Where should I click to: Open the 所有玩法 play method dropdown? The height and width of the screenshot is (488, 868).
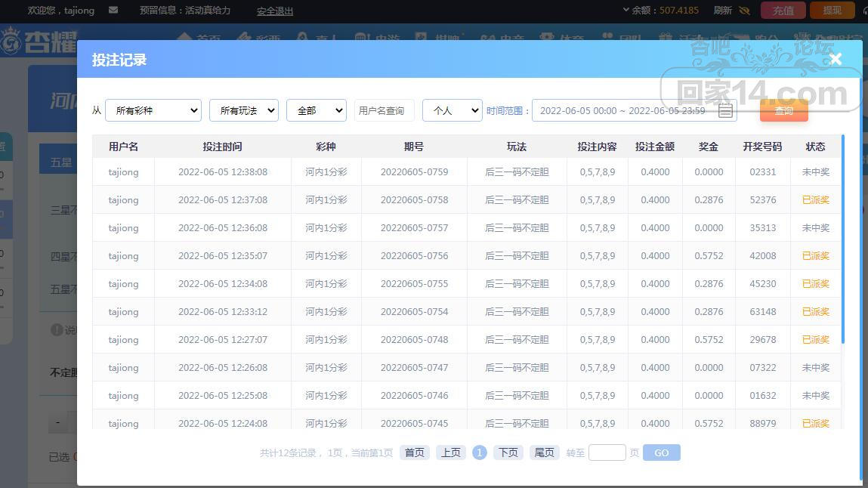244,110
